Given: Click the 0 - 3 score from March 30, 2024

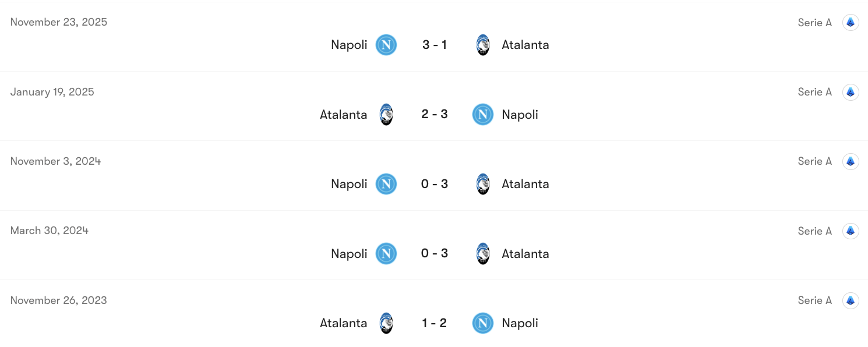Looking at the screenshot, I should click(x=434, y=253).
